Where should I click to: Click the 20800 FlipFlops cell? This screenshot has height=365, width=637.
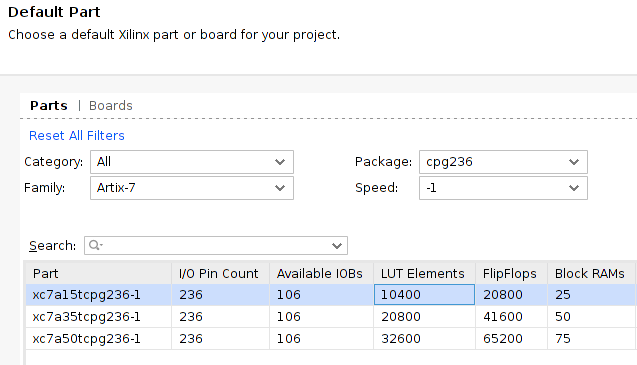tap(511, 295)
